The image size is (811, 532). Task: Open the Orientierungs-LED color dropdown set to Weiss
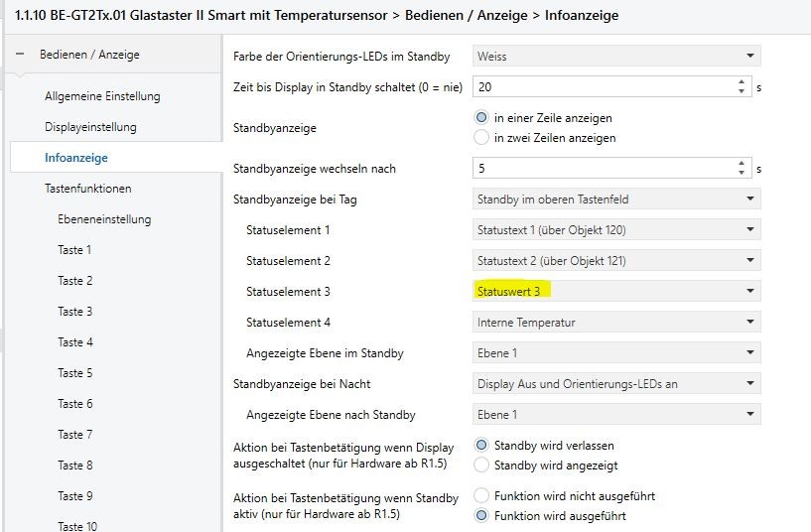pyautogui.click(x=616, y=57)
